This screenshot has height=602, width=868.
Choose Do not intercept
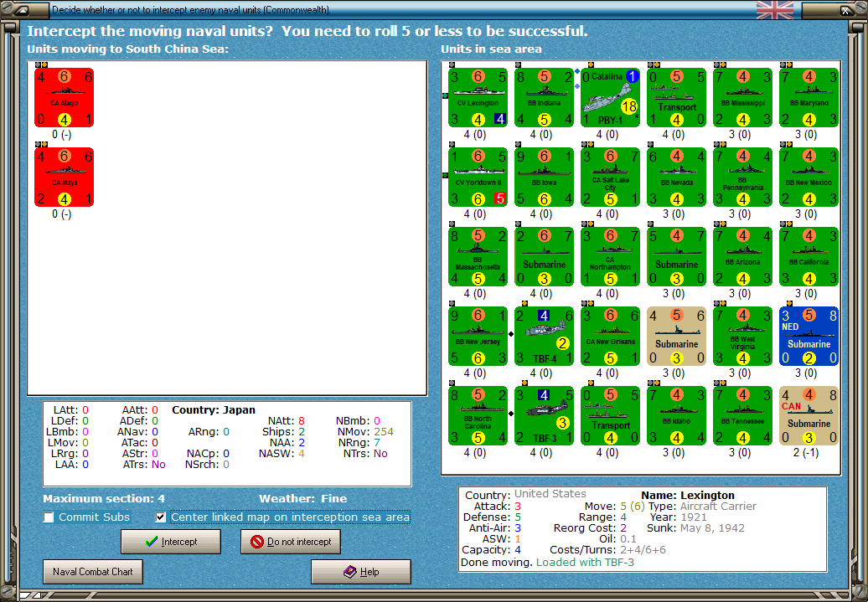[x=291, y=542]
